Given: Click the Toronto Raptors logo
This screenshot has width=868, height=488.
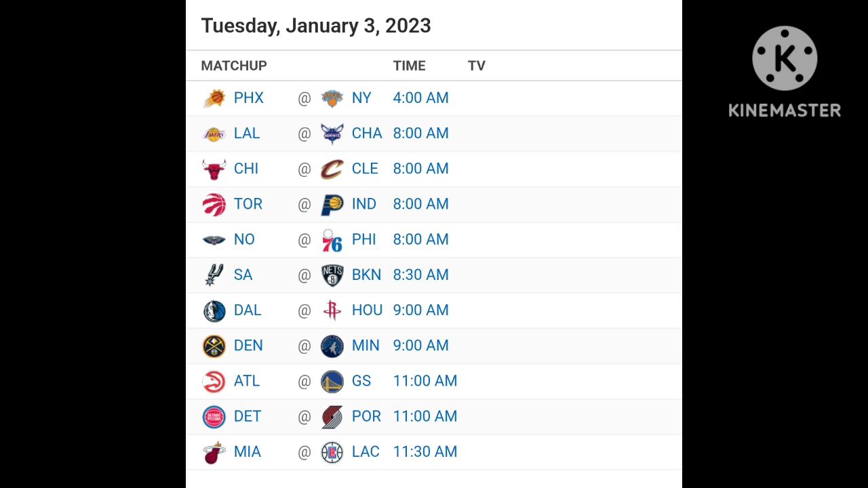Looking at the screenshot, I should coord(214,204).
